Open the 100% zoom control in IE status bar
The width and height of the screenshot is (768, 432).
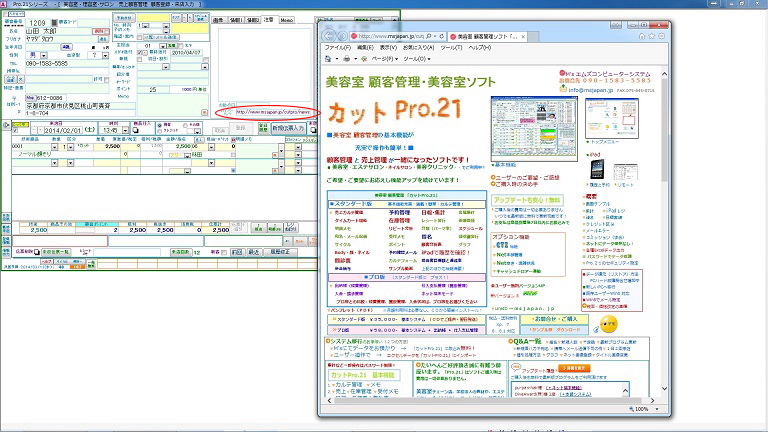(646, 409)
